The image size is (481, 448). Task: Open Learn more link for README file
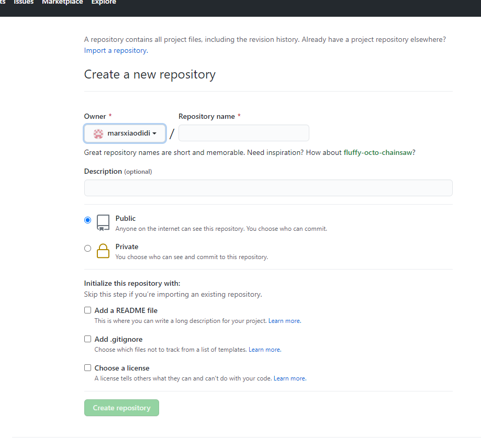(x=284, y=321)
